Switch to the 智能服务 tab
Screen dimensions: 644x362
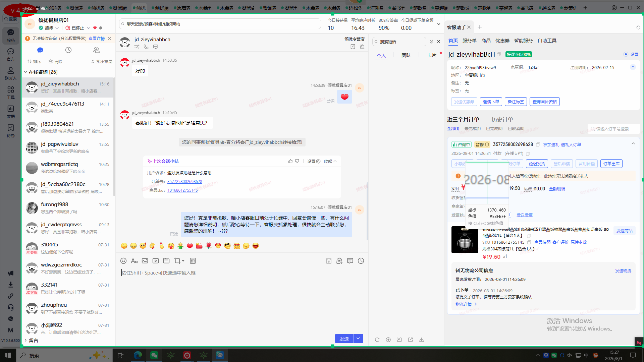pos(524,41)
